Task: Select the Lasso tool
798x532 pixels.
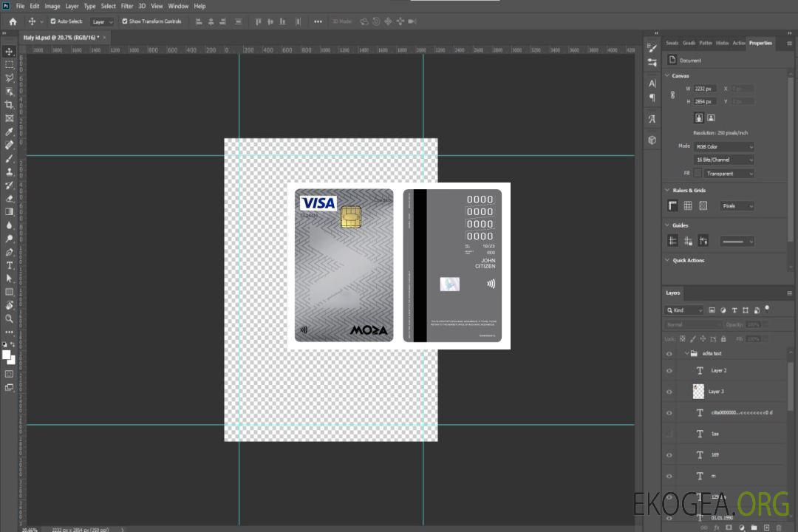Action: click(10, 78)
